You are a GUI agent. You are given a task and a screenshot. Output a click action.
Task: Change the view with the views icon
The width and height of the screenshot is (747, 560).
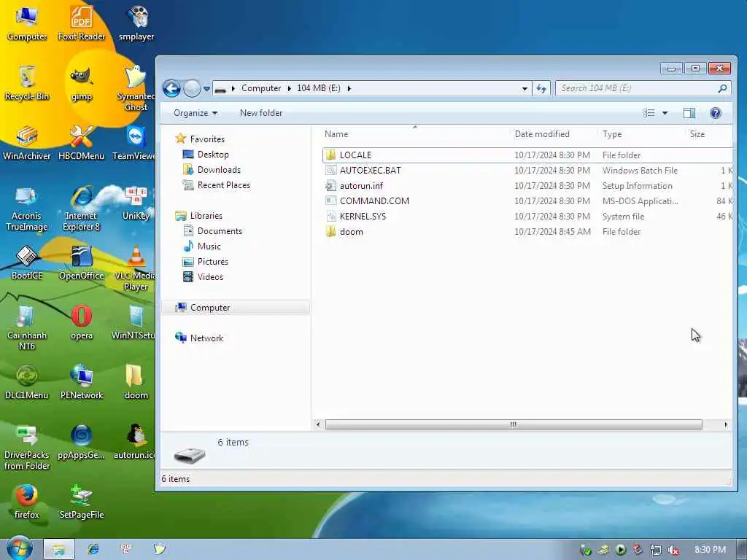point(649,113)
